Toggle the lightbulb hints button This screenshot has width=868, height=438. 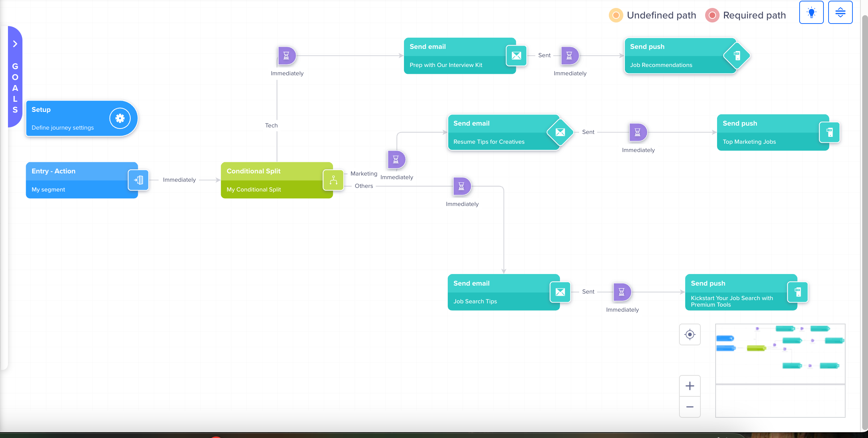point(812,12)
